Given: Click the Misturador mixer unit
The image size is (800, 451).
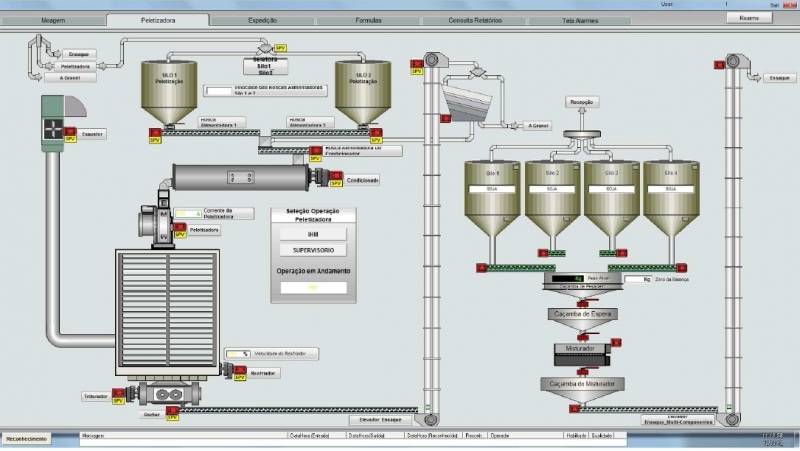Looking at the screenshot, I should [x=581, y=352].
